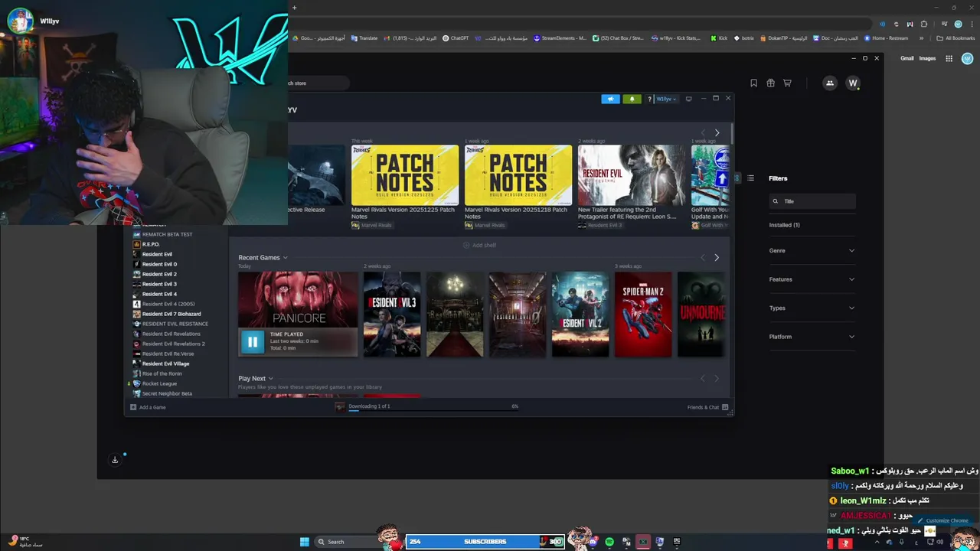This screenshot has width=980, height=551.
Task: Open Images link in the browser page
Action: 927,58
